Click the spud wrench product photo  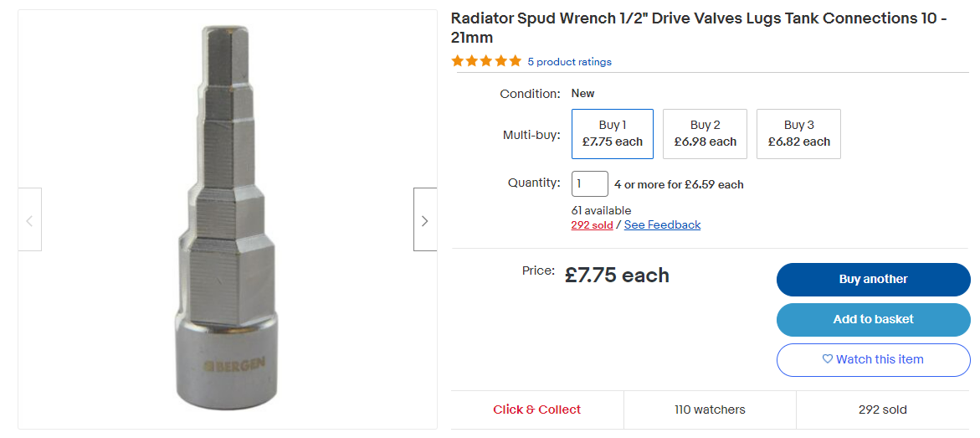coord(226,218)
